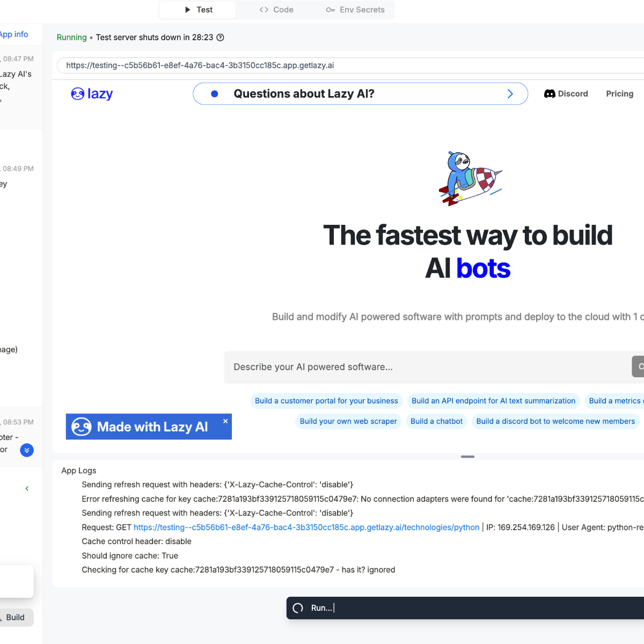644x644 pixels.
Task: Expand the Questions about Lazy AI arrow
Action: point(510,94)
